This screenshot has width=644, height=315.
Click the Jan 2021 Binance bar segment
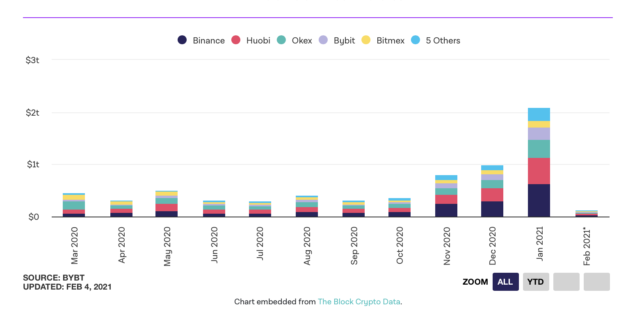(539, 200)
